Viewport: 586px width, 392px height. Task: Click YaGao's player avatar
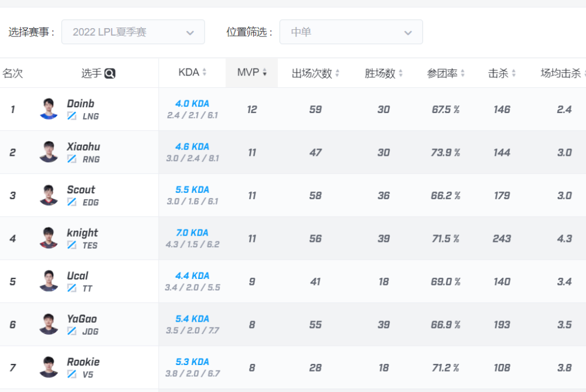(x=49, y=323)
